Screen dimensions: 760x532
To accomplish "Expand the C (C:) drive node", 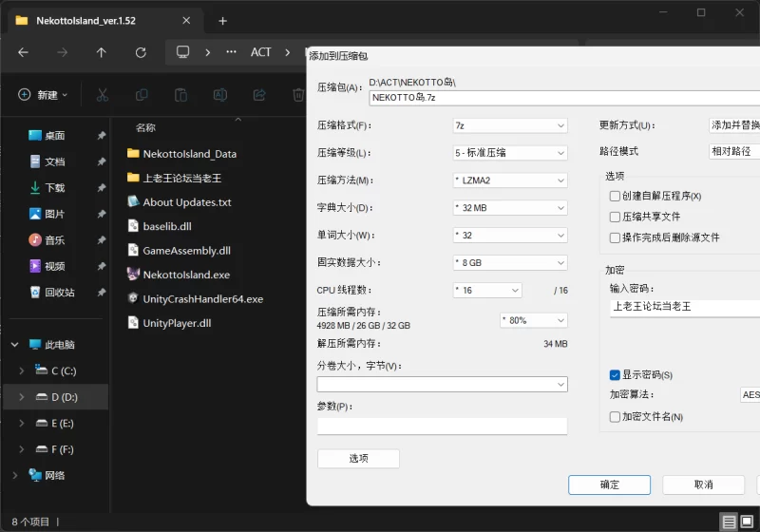I will pos(21,370).
